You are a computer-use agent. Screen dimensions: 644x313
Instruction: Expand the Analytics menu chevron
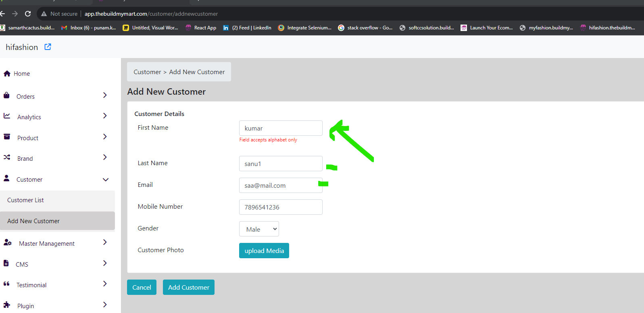105,116
